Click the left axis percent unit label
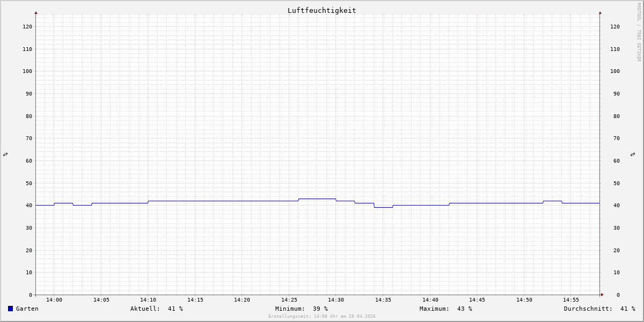This screenshot has height=322, width=644. pyautogui.click(x=5, y=154)
